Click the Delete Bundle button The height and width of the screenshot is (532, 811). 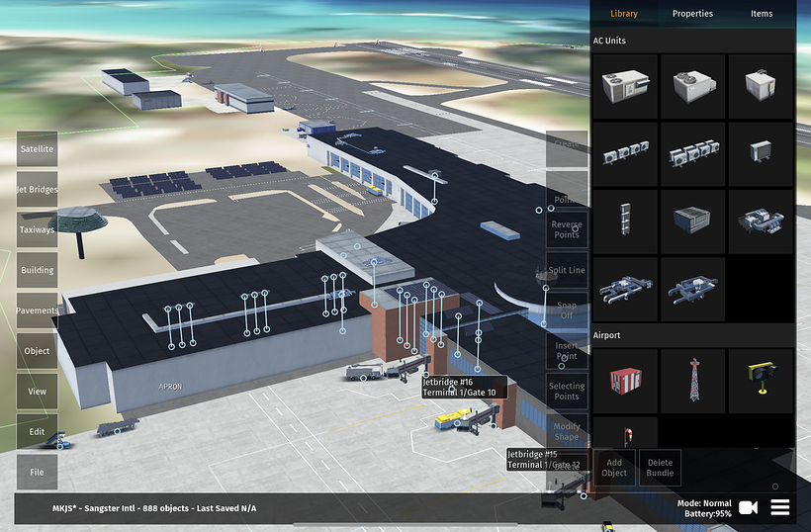pyautogui.click(x=660, y=468)
